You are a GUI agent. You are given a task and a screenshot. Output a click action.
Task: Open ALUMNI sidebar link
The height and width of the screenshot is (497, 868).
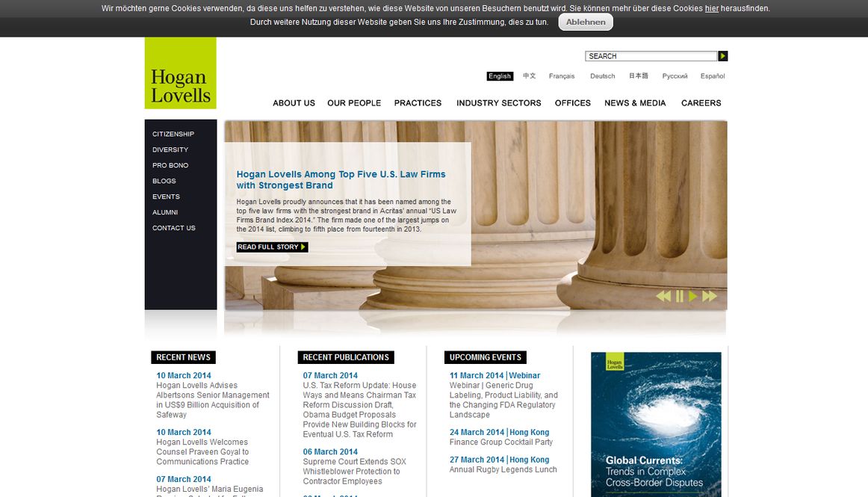(165, 212)
